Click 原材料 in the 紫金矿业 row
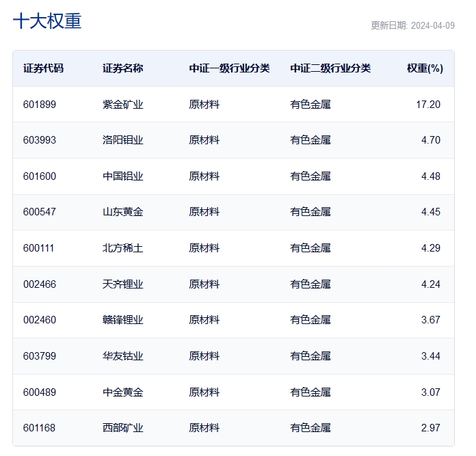476x456 pixels. click(204, 105)
